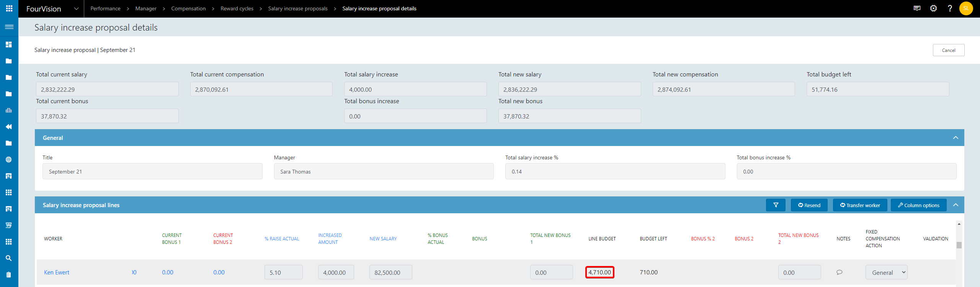Click the WORKER column header
This screenshot has width=980, height=287.
click(x=53, y=239)
